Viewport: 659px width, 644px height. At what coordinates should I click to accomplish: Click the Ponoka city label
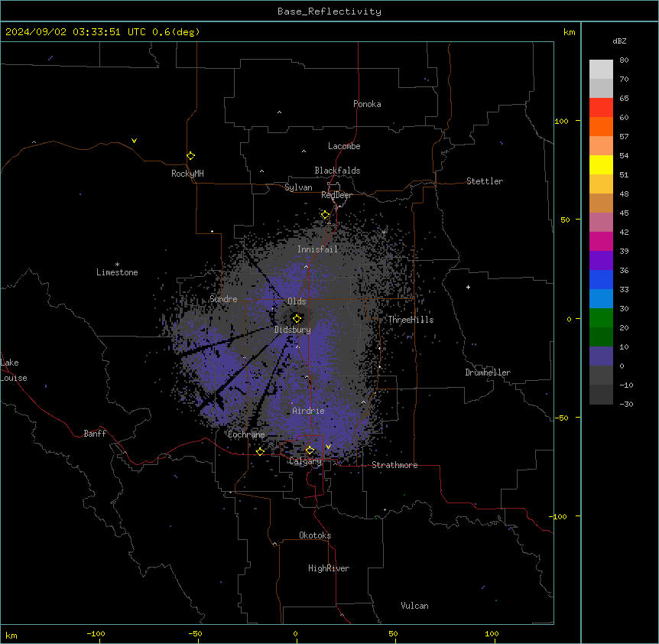click(367, 104)
